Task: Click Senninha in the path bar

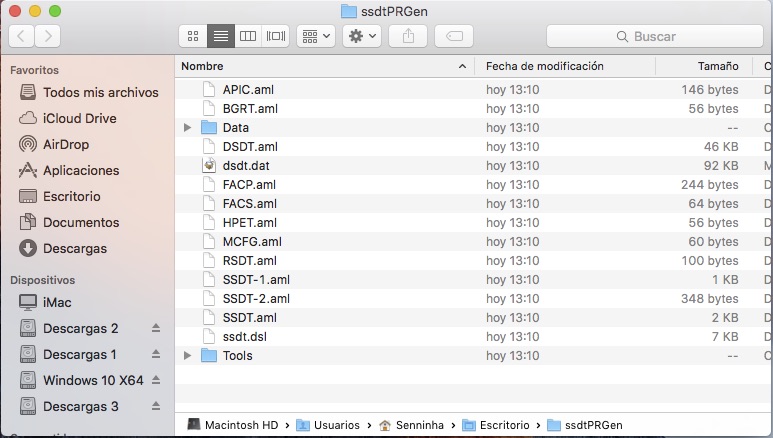Action: tap(412, 425)
